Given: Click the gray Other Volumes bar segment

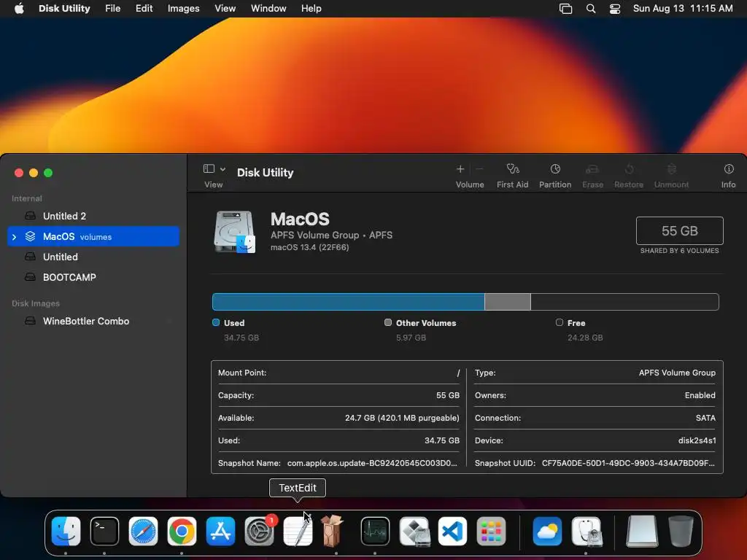Looking at the screenshot, I should (x=508, y=302).
